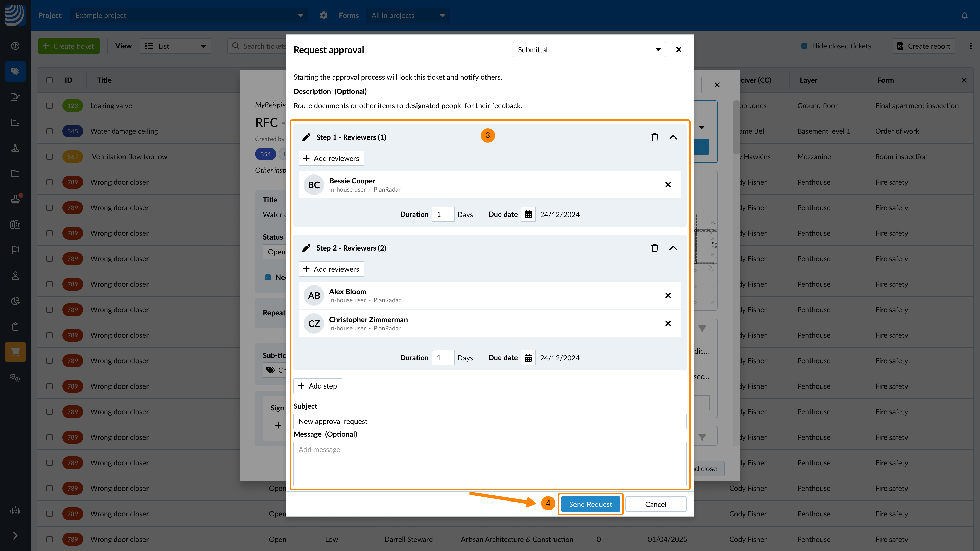Screen dimensions: 980x551
Task: Click Send Request button
Action: point(591,504)
